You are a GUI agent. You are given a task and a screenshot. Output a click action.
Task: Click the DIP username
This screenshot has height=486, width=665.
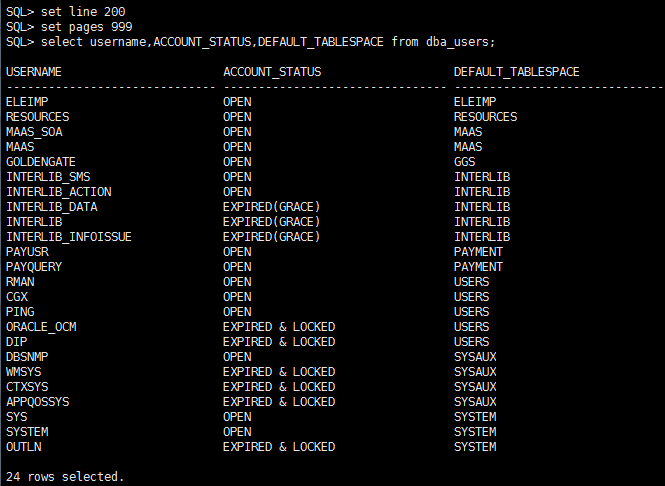pyautogui.click(x=17, y=342)
